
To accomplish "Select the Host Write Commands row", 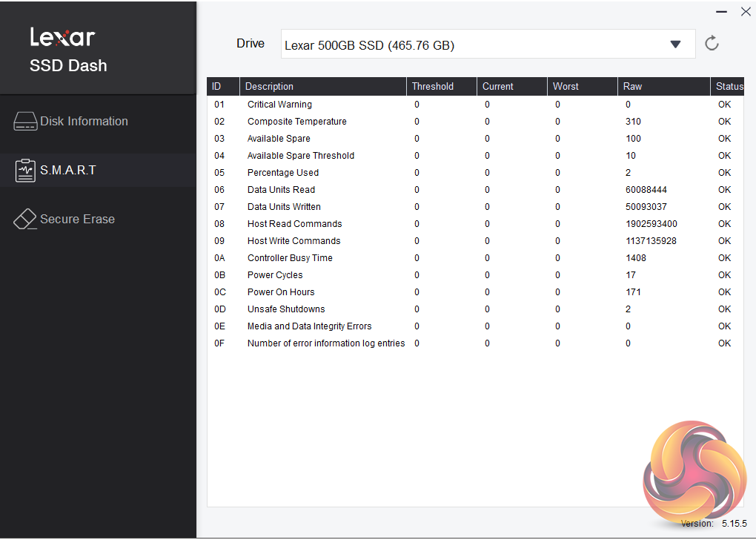I will [475, 241].
